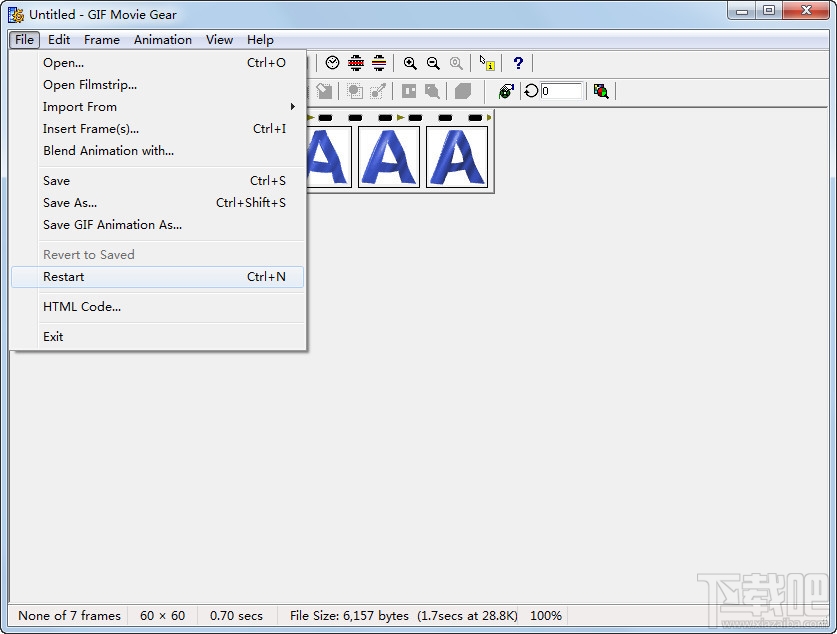Image resolution: width=837 pixels, height=634 pixels.
Task: Choose Restart from the File menu
Action: pos(157,277)
